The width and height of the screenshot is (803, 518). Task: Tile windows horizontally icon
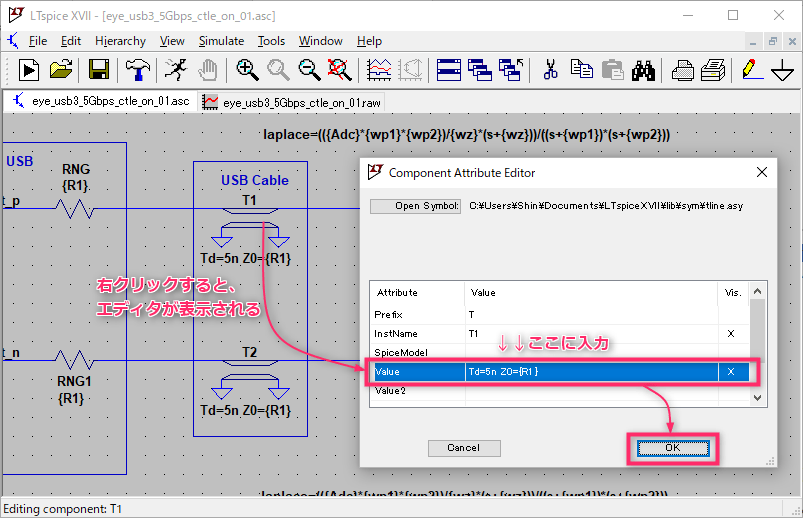click(449, 70)
